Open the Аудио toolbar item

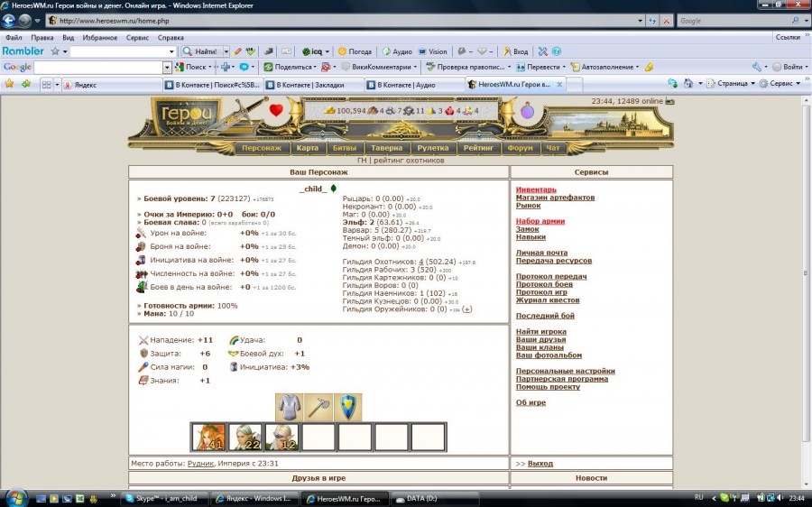point(397,51)
